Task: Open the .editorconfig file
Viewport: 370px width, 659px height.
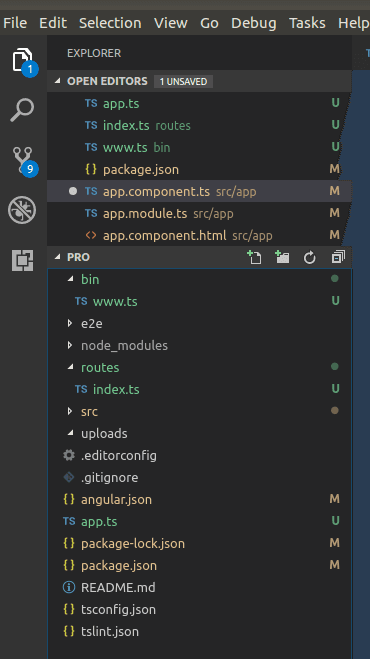Action: point(199,455)
